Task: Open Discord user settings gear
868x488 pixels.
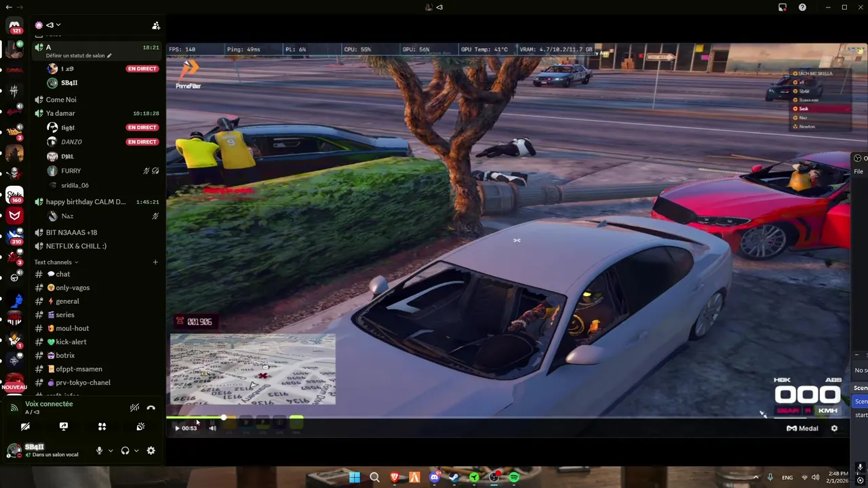Action: point(151,451)
